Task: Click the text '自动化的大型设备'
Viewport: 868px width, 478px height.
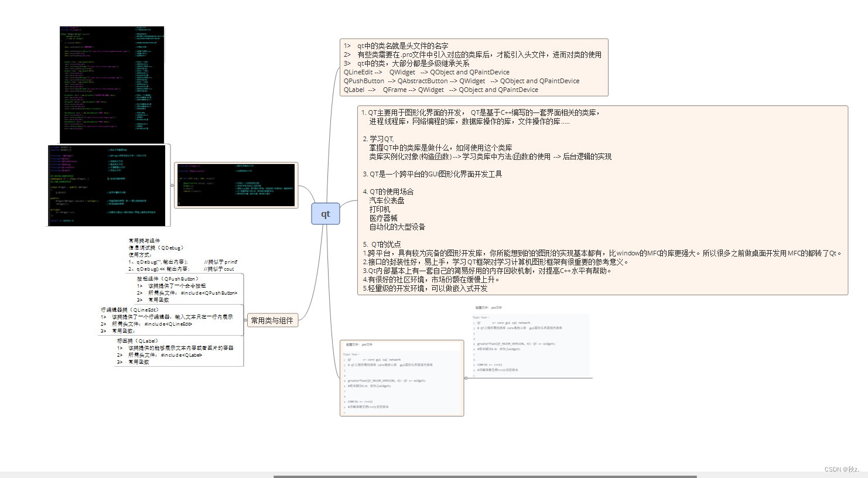Action: 397,227
